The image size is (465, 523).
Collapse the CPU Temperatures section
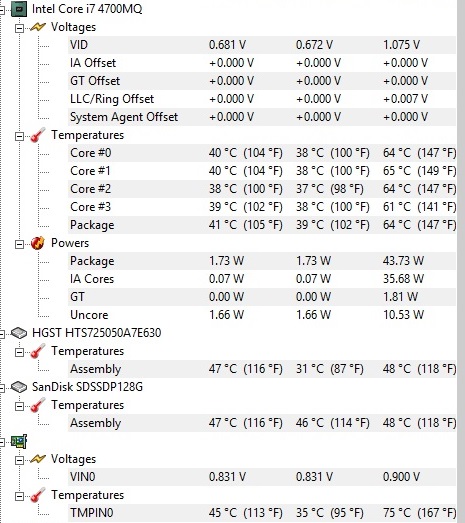pyautogui.click(x=20, y=136)
